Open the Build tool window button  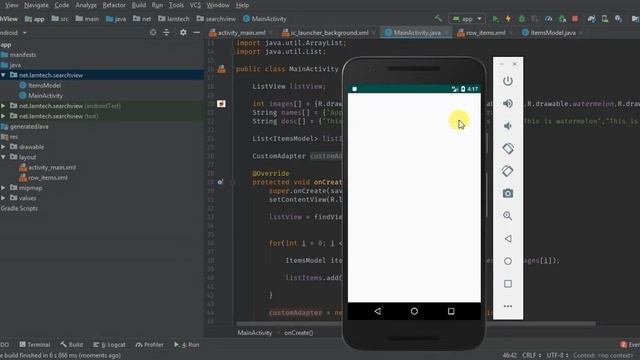(x=71, y=344)
